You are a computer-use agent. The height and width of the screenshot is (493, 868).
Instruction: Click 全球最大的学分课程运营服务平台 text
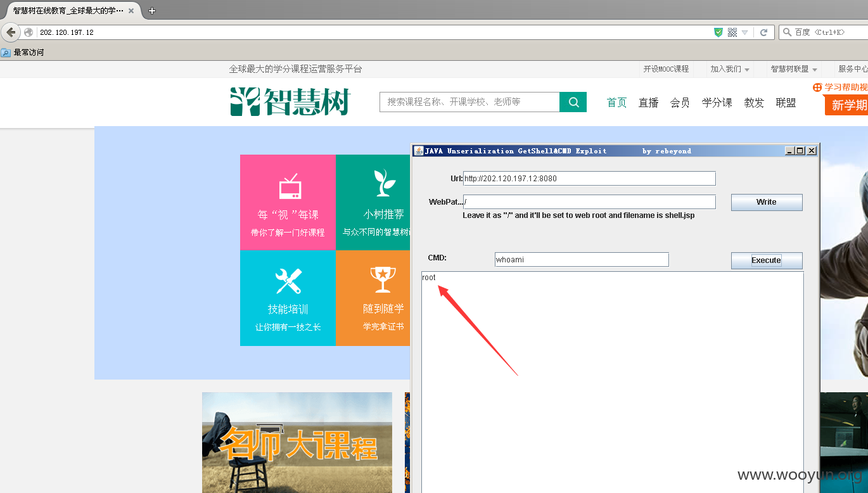point(295,69)
